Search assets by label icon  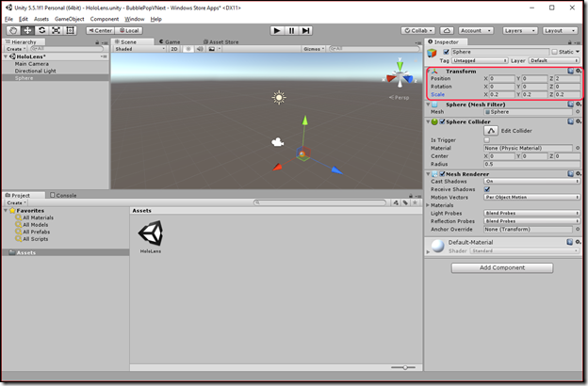405,202
